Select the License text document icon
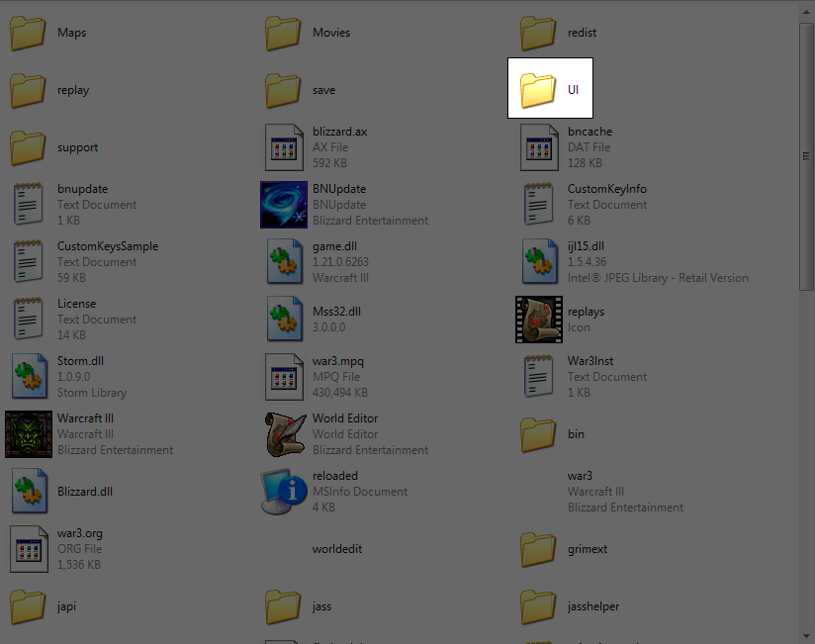Screen dimensions: 815x644 [28, 319]
